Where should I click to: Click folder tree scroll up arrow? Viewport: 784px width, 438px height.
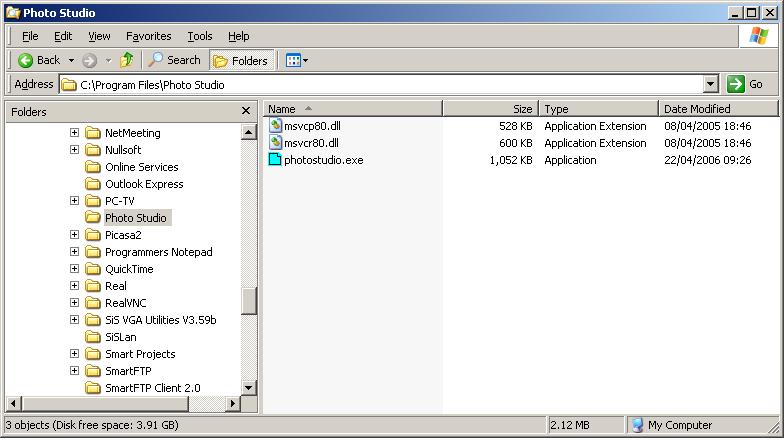(248, 132)
